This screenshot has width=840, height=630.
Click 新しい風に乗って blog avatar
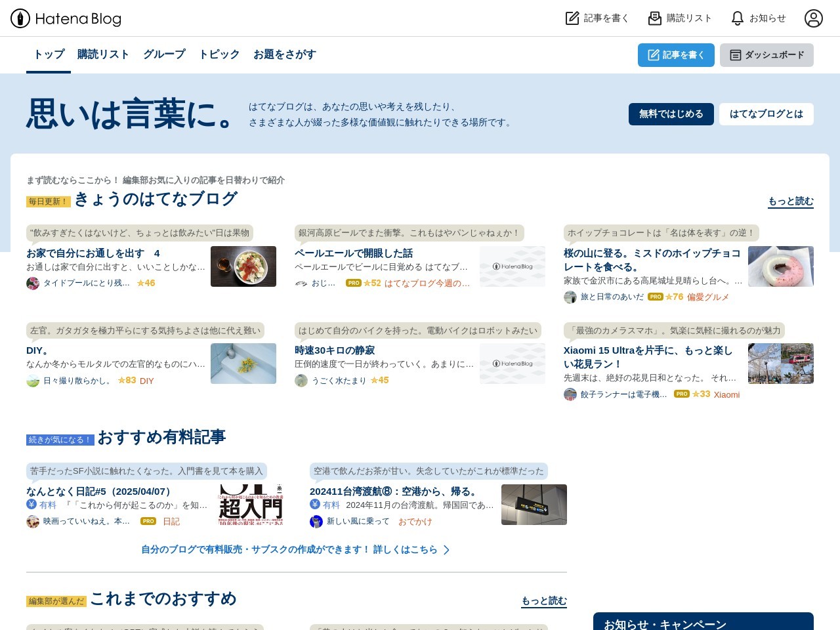[x=316, y=522]
